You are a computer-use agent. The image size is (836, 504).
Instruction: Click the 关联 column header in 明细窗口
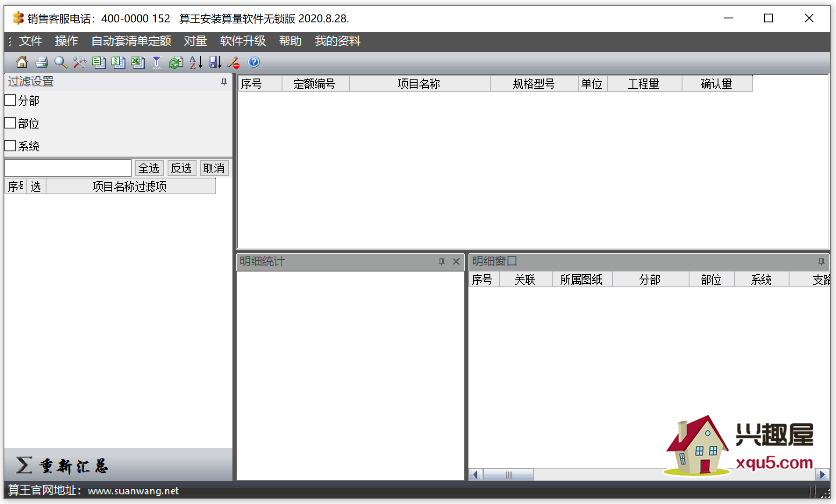tap(525, 279)
